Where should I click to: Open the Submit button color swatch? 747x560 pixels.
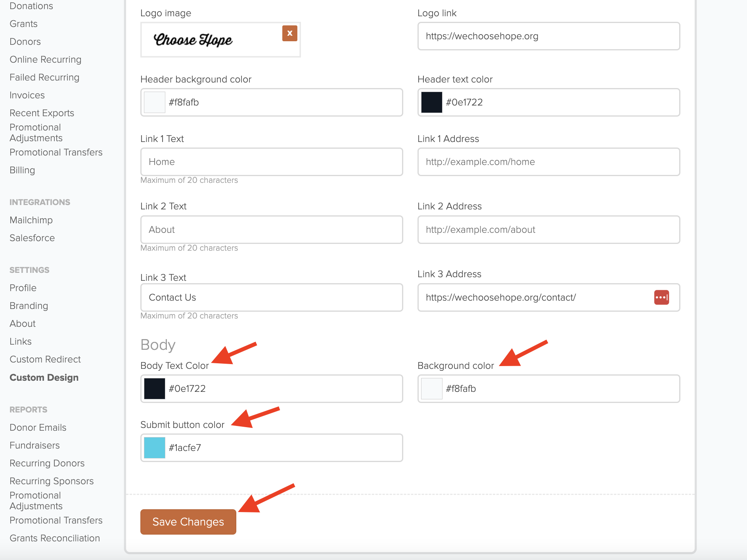pyautogui.click(x=155, y=448)
